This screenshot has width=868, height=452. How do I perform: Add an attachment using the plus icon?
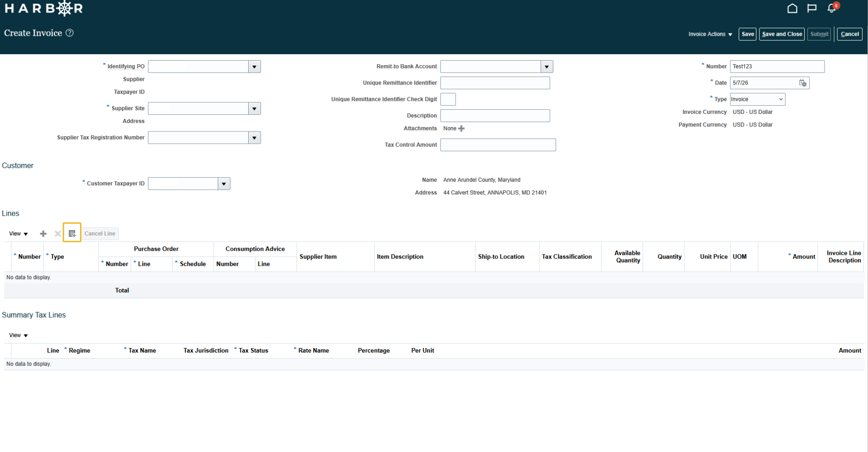click(x=461, y=128)
